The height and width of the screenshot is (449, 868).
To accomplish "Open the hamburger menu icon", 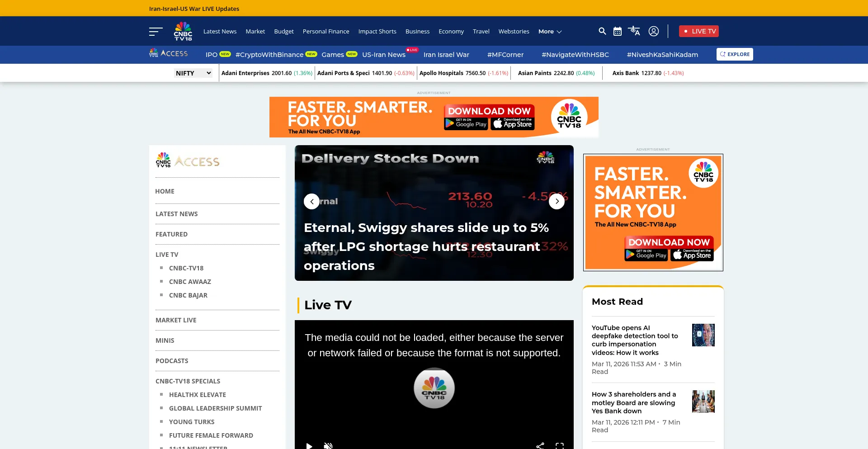I will click(x=156, y=31).
